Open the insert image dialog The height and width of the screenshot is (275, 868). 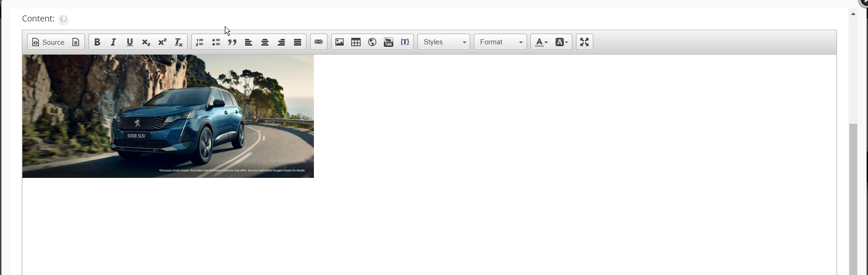pyautogui.click(x=340, y=42)
